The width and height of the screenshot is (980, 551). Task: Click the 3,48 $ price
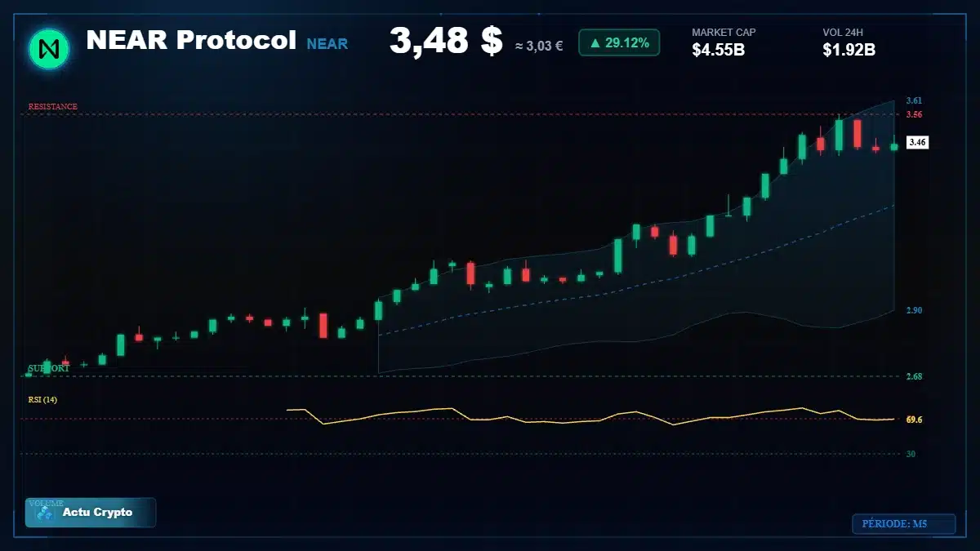click(x=445, y=42)
